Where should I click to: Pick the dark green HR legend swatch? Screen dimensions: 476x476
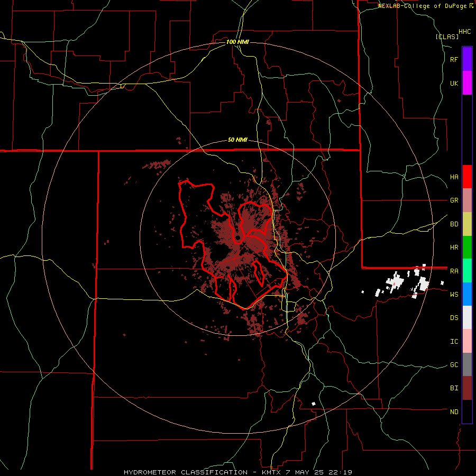coord(467,247)
